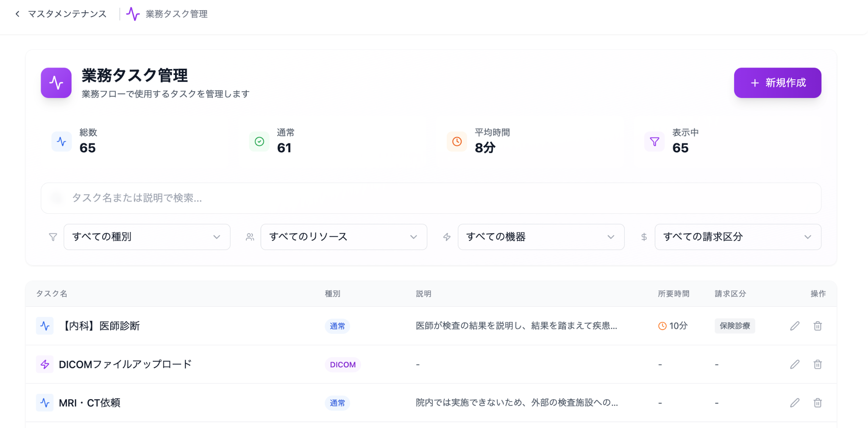
Task: Select the pencil icon for 【内科】医師診断
Action: pyautogui.click(x=795, y=326)
